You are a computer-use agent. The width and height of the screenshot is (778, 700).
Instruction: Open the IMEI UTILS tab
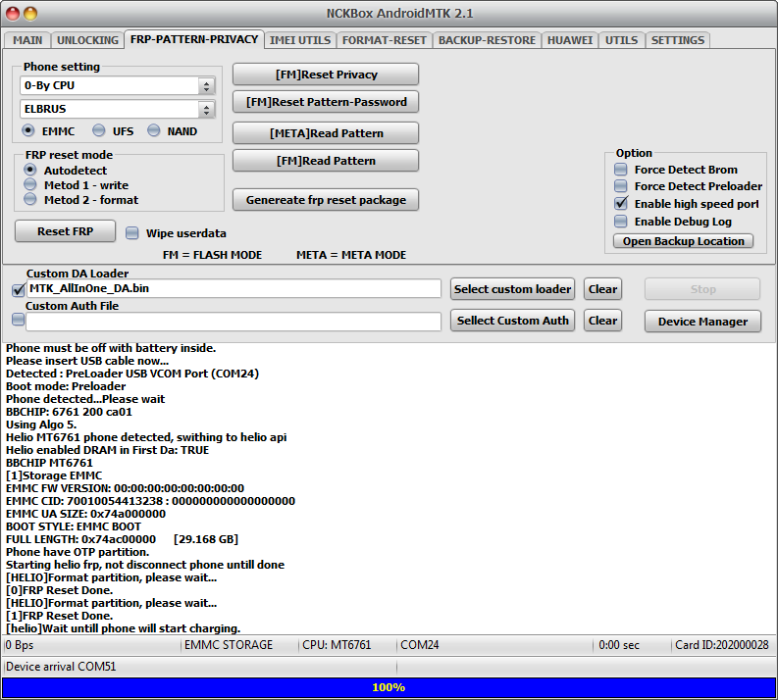pyautogui.click(x=299, y=40)
